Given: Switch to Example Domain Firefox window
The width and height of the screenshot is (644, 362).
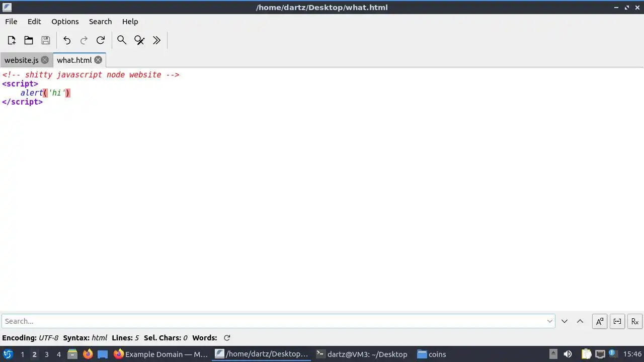Looking at the screenshot, I should [x=161, y=354].
